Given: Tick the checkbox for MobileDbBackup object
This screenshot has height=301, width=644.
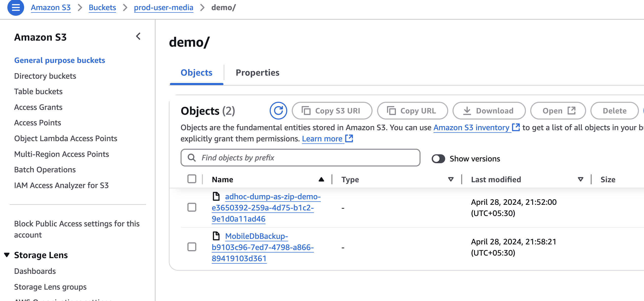Looking at the screenshot, I should pos(192,247).
